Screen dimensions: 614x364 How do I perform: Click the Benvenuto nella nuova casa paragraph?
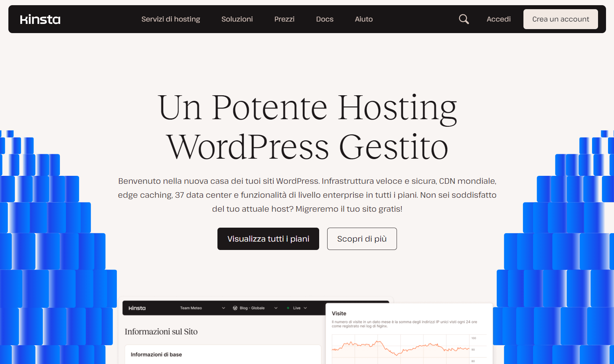click(307, 195)
